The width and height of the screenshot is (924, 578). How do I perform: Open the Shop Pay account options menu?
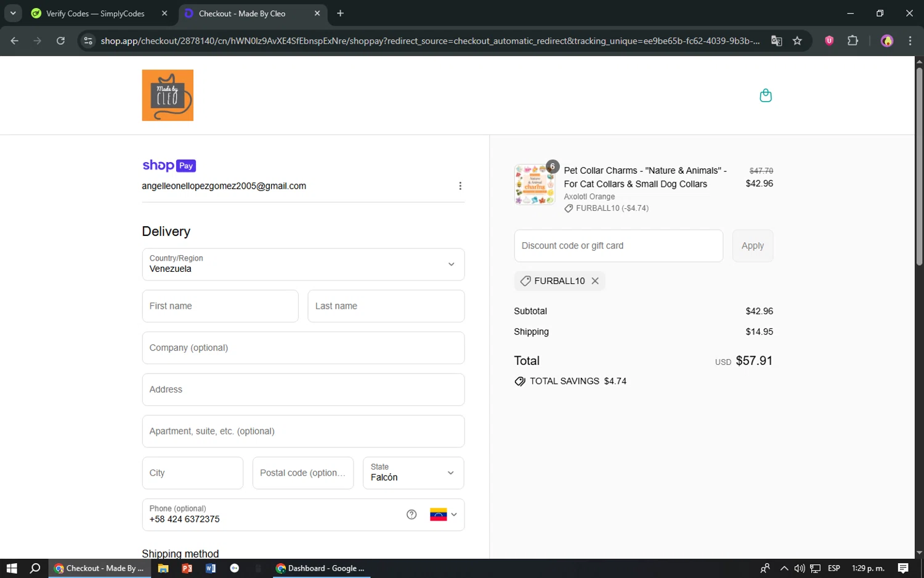click(x=460, y=186)
